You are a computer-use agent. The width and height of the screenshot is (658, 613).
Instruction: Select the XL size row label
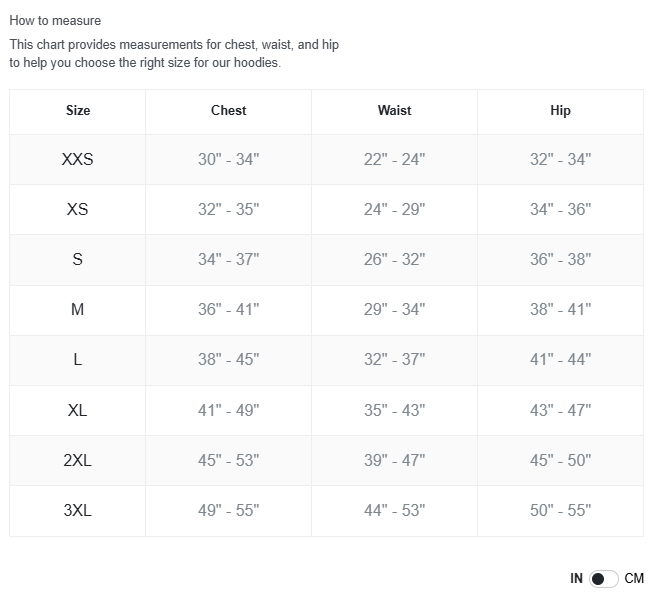78,410
